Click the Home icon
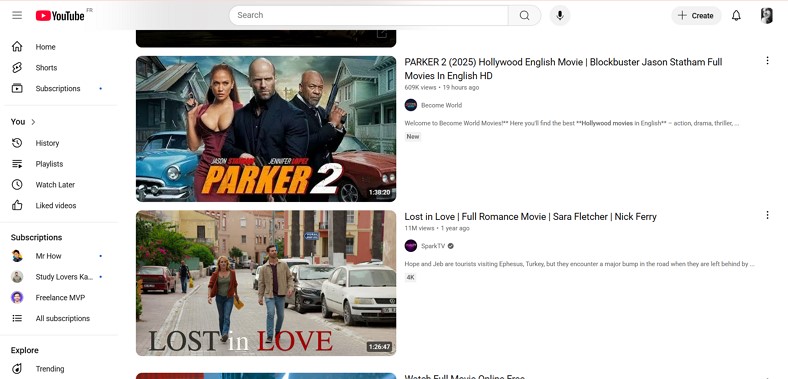The height and width of the screenshot is (379, 788). 17,47
